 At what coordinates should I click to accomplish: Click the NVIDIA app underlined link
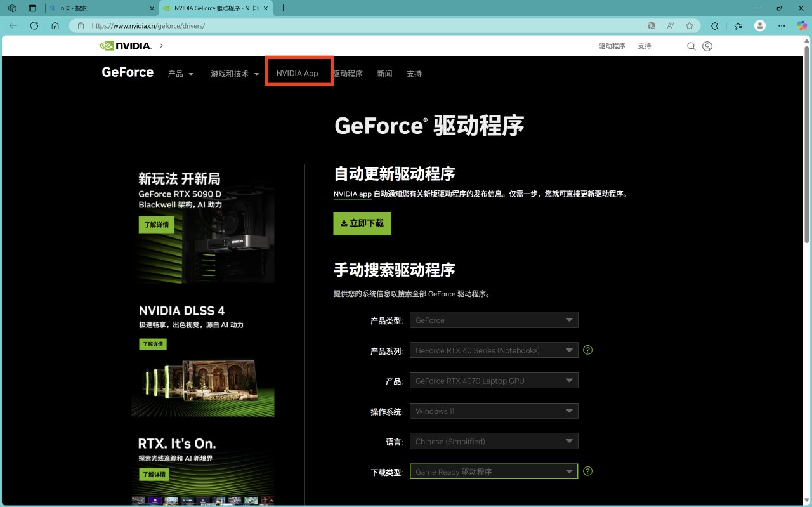pyautogui.click(x=353, y=194)
